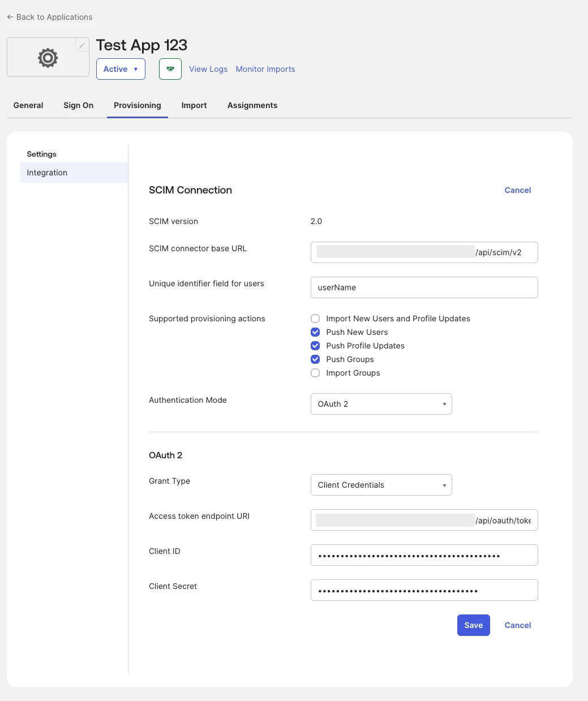Click the SCIM Connection heading
Screen dimensions: 588x701
[190, 190]
